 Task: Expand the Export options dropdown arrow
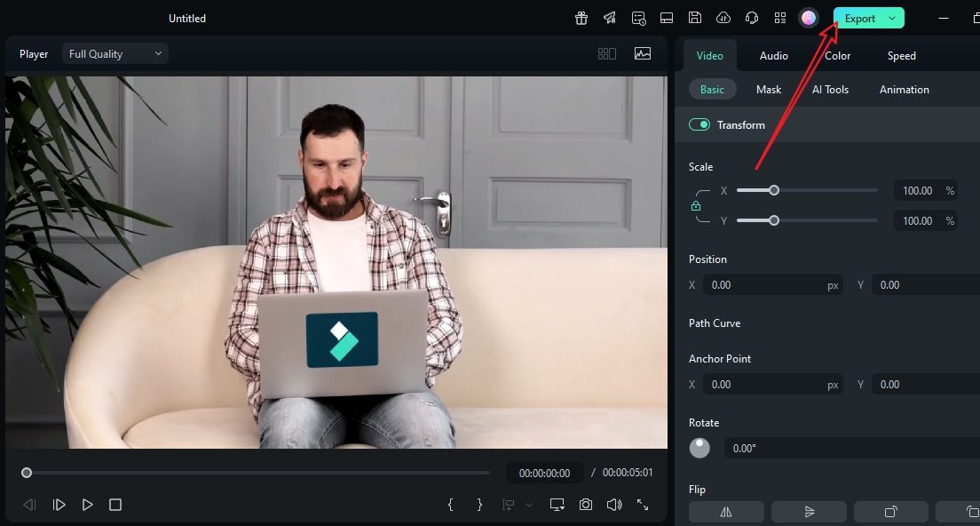coord(892,19)
